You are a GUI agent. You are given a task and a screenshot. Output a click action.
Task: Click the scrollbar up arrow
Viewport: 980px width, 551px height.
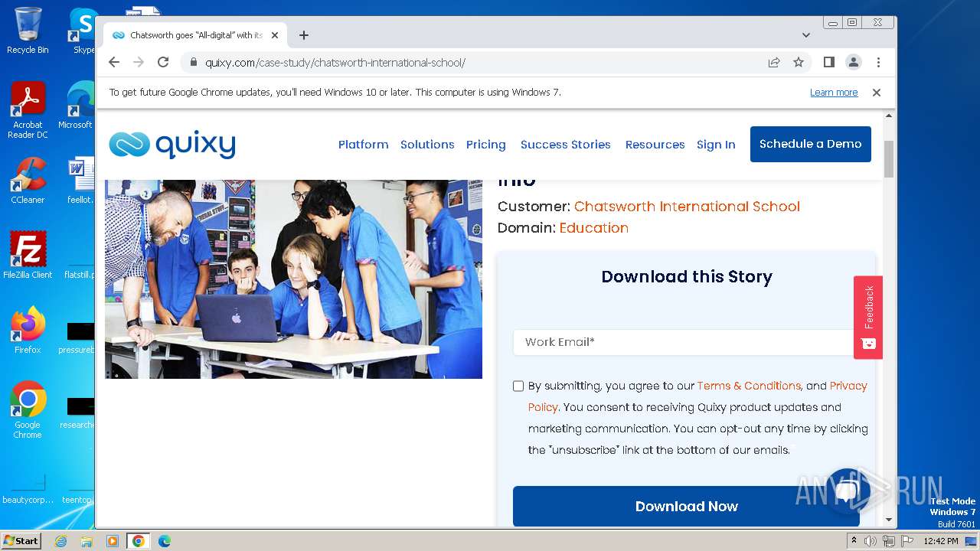coord(889,116)
